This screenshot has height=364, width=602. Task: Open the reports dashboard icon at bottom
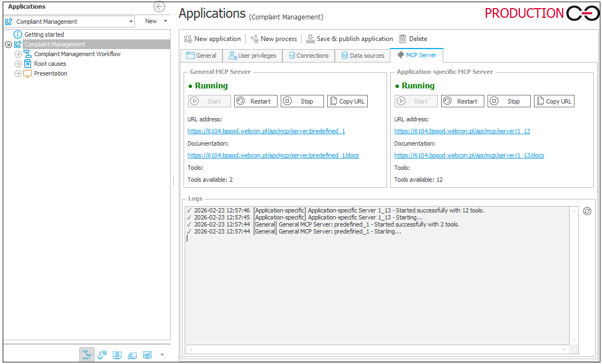tap(147, 354)
